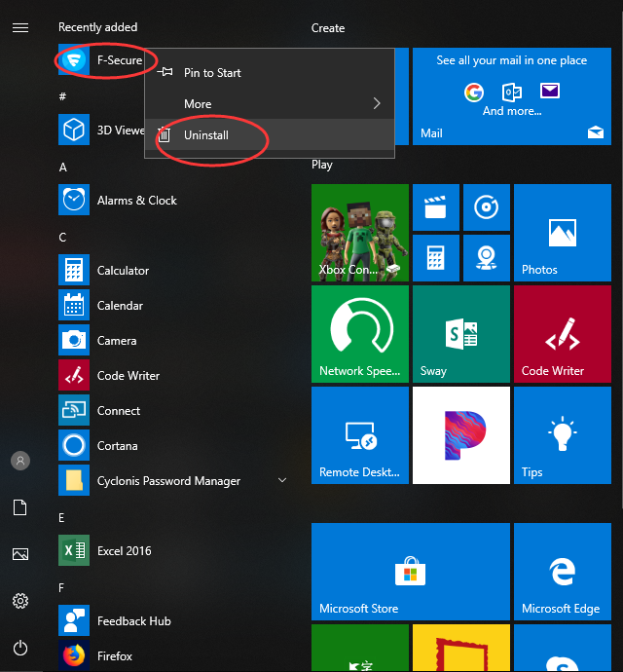This screenshot has width=623, height=672.
Task: Expand the Cyclonis Password Manager folder
Action: tap(282, 480)
